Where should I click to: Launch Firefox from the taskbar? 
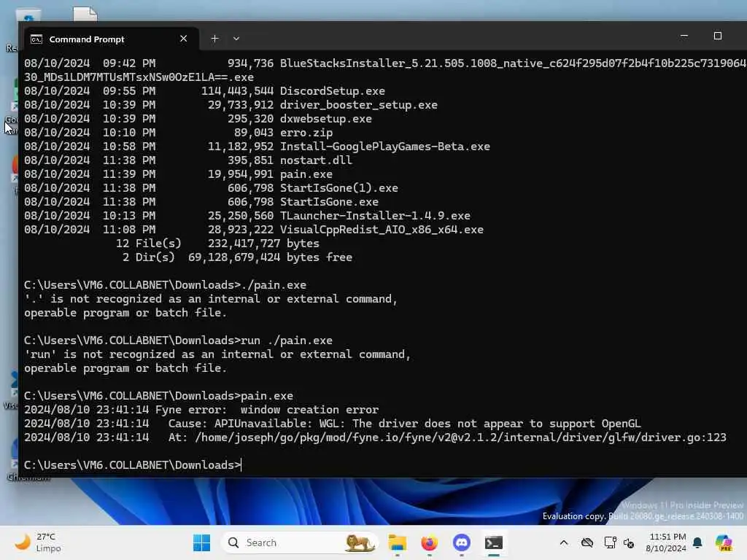click(x=429, y=542)
